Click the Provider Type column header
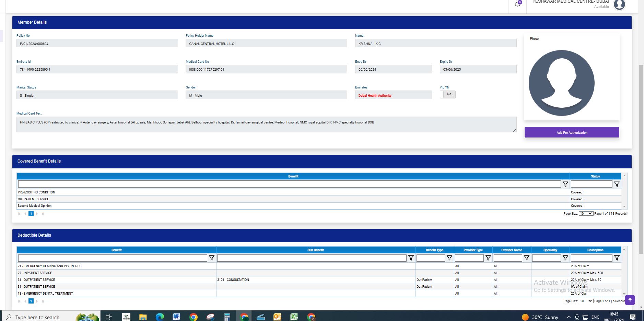This screenshot has height=321, width=644. [473, 250]
